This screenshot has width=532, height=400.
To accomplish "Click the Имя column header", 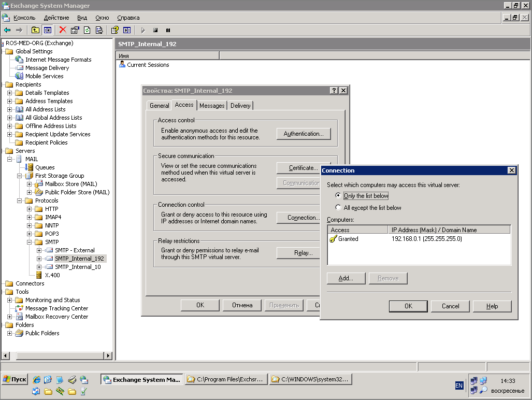I will (168, 55).
